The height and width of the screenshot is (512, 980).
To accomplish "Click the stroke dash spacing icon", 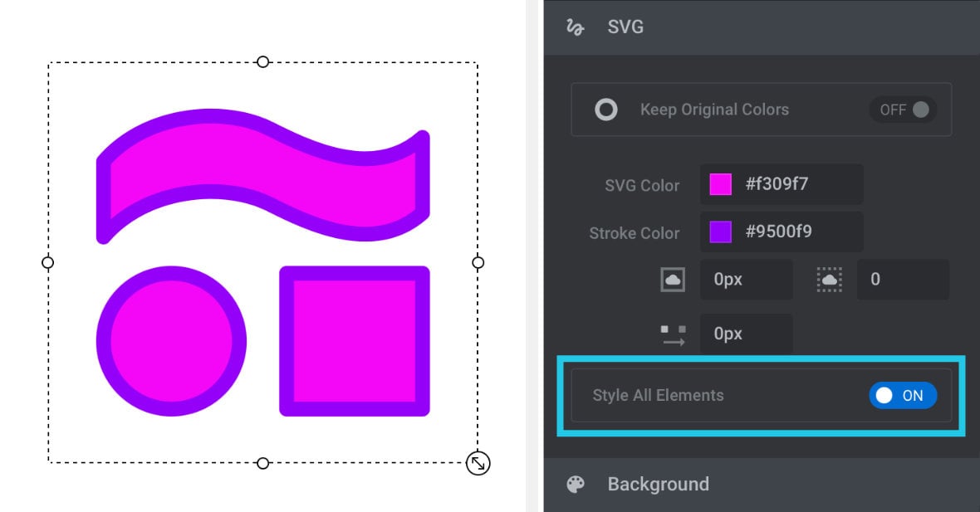I will (673, 334).
